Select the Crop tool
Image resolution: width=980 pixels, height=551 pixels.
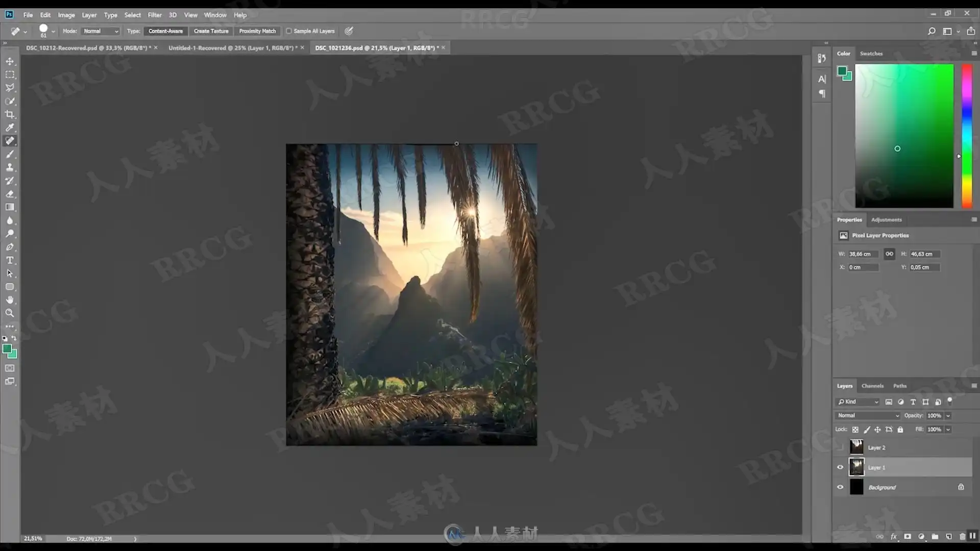tap(10, 114)
